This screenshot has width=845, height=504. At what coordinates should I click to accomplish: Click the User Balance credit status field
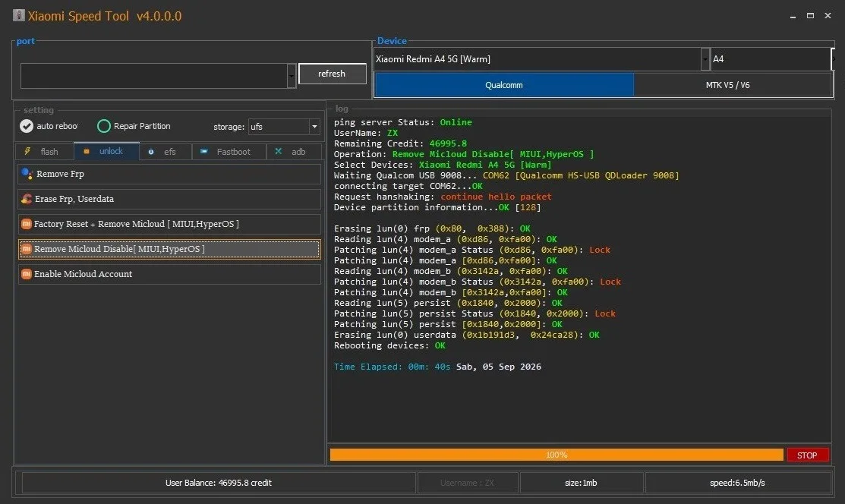[218, 483]
